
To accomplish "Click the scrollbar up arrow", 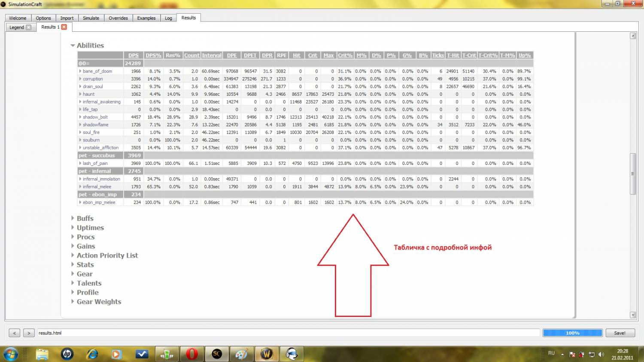I will click(633, 36).
